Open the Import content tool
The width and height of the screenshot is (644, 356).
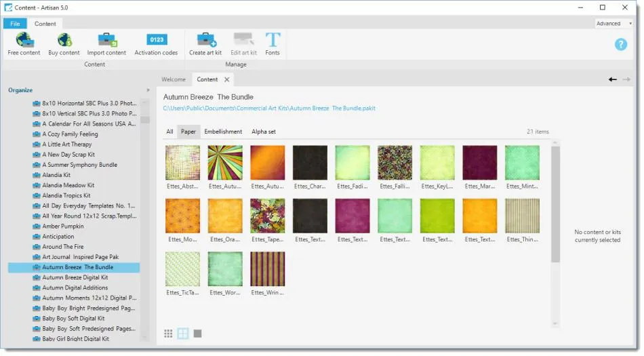[x=107, y=44]
